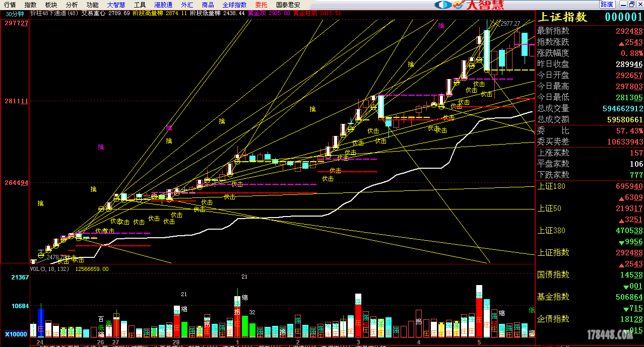This screenshot has height=347, width=644.
Task: Select the 上证180 index entry
Action: [x=551, y=186]
